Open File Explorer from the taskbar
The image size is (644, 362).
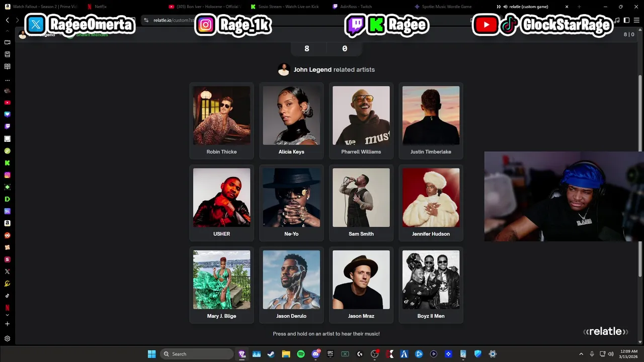click(286, 354)
